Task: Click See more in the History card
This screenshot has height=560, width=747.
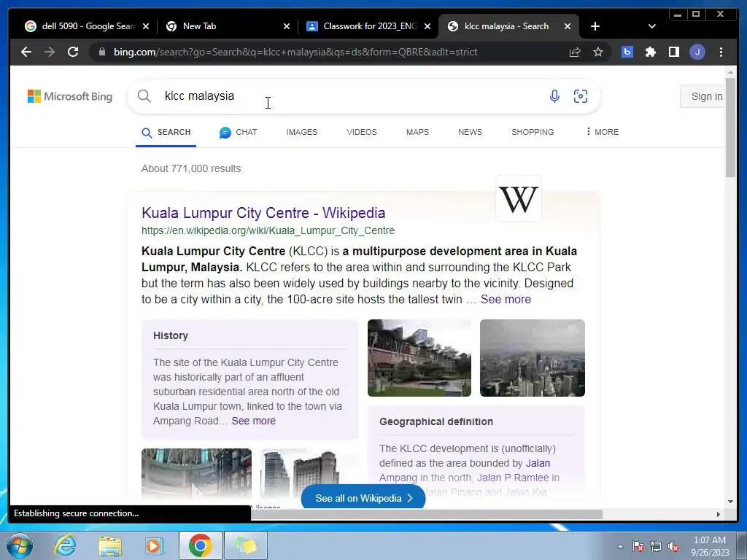Action: click(253, 421)
